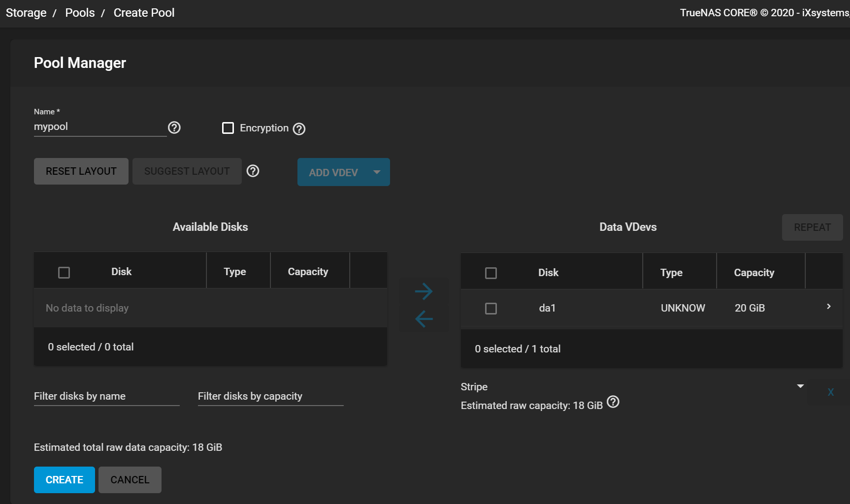
Task: Focus the pool Name input field
Action: (100, 127)
